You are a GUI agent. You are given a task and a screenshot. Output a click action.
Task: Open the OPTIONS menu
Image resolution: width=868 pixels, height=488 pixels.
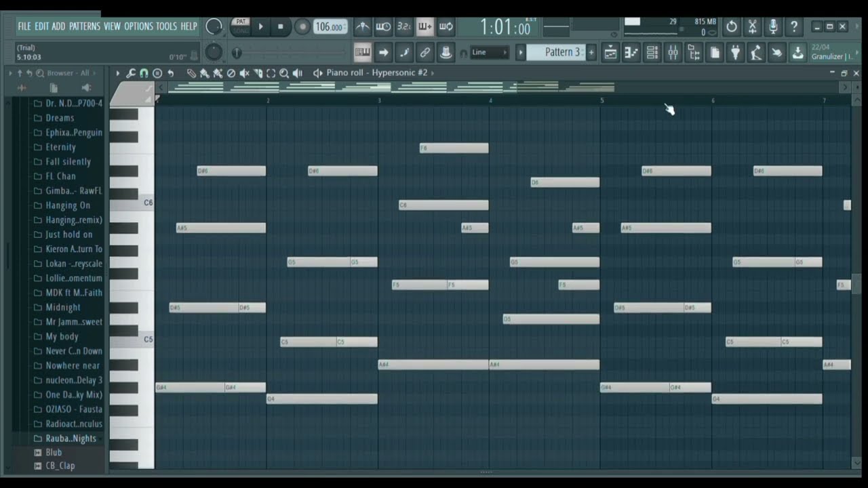pos(139,26)
